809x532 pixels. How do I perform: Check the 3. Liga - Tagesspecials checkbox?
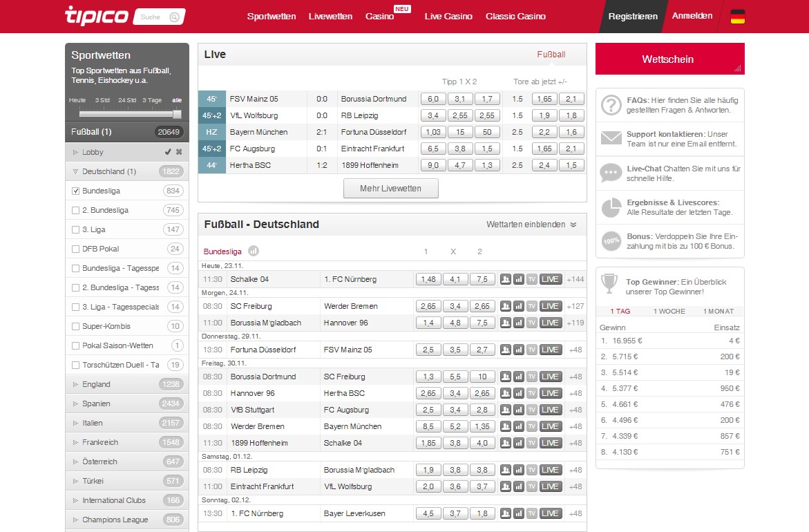(76, 307)
